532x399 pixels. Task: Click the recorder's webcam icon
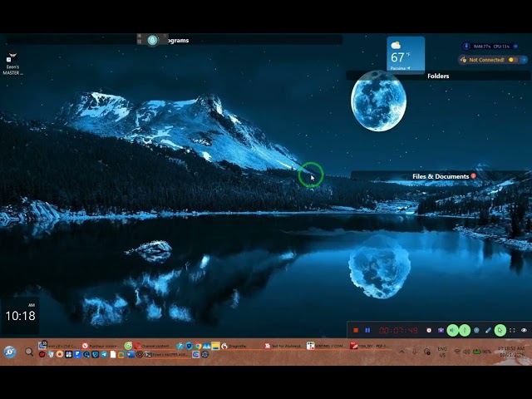coord(476,330)
